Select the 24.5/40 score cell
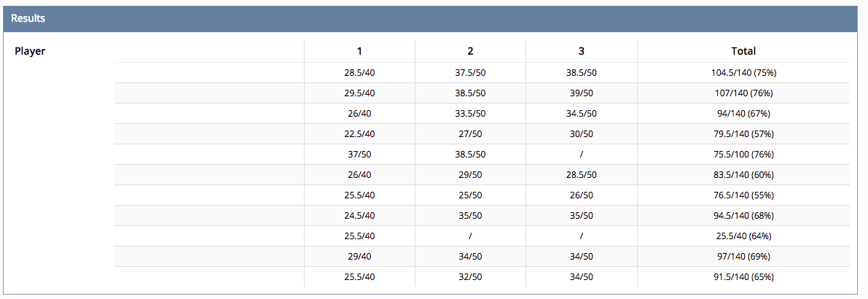The height and width of the screenshot is (299, 868). point(360,215)
